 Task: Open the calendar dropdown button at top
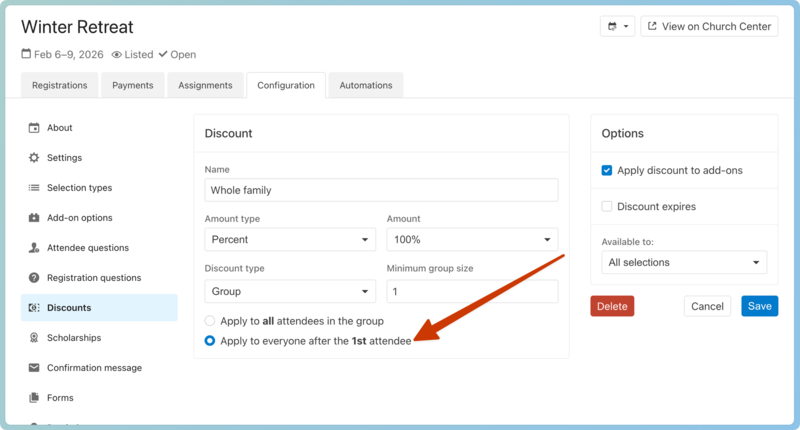click(x=617, y=27)
